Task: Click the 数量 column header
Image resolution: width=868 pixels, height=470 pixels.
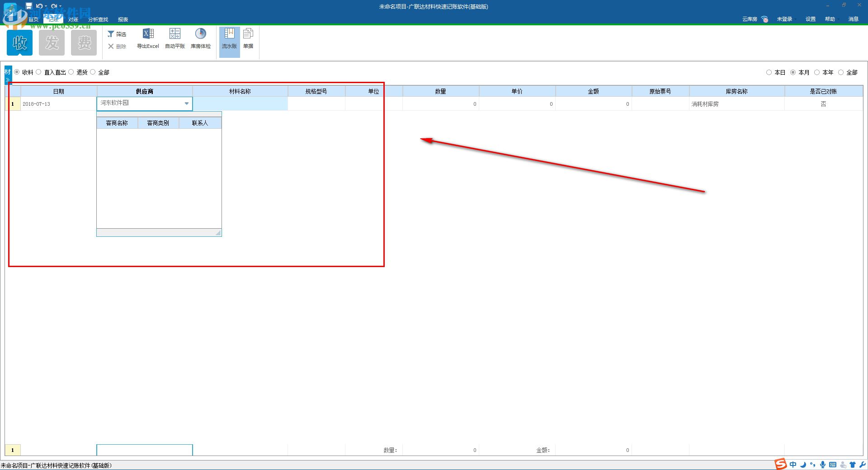Action: point(441,91)
